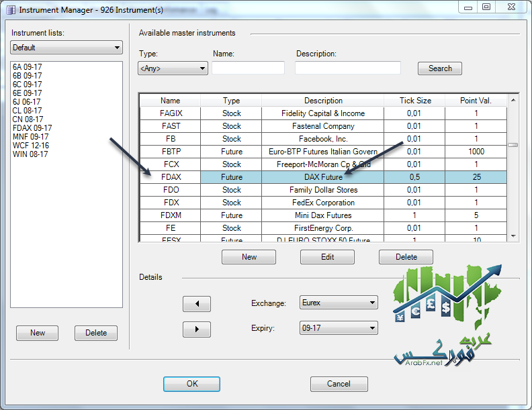Select MNF 09-17 in instrument list
532x410 pixels.
(31, 137)
